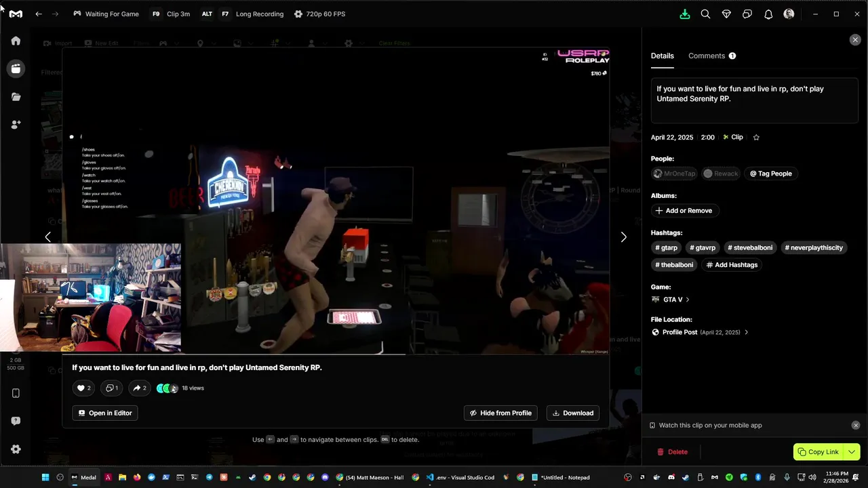This screenshot has width=868, height=488.
Task: Open the folders icon in the left sidebar
Action: 16,97
